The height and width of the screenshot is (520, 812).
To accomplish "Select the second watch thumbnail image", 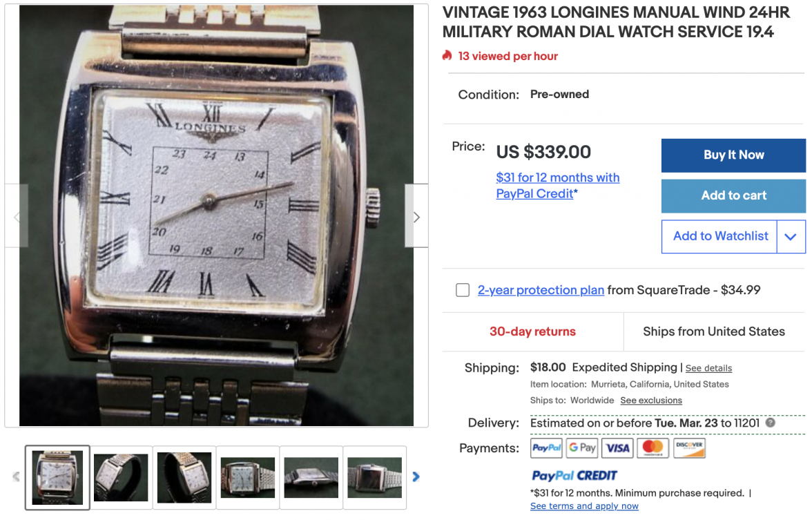I will point(121,478).
